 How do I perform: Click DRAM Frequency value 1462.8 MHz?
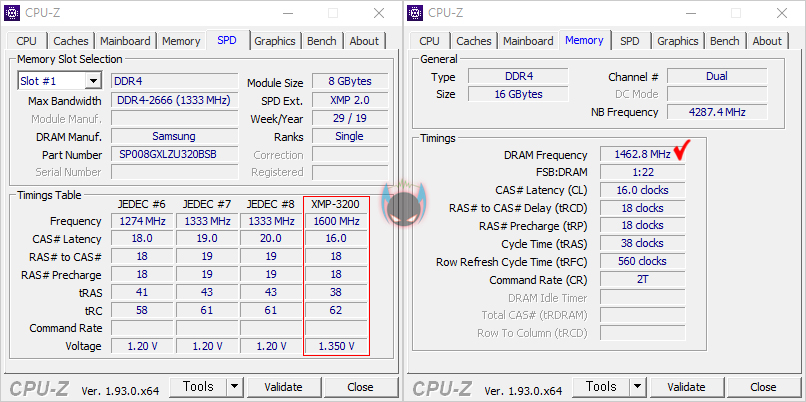(643, 154)
